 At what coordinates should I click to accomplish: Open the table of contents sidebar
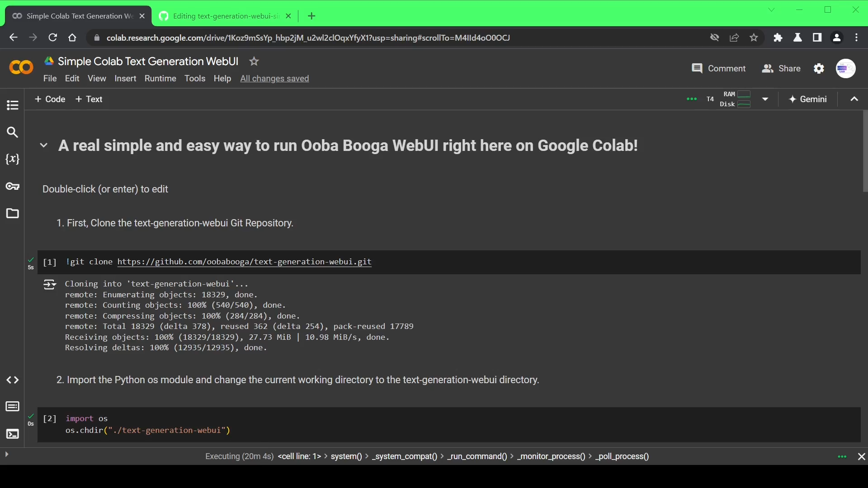12,105
